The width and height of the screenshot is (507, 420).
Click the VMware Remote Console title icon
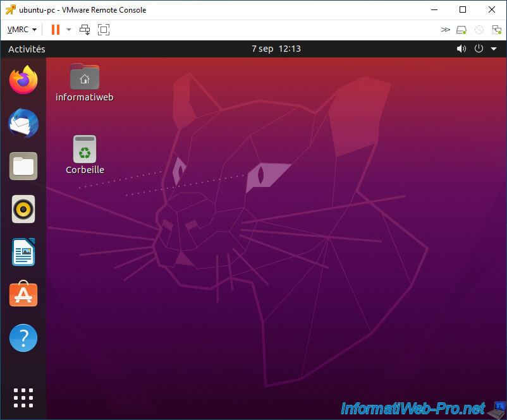click(x=10, y=9)
